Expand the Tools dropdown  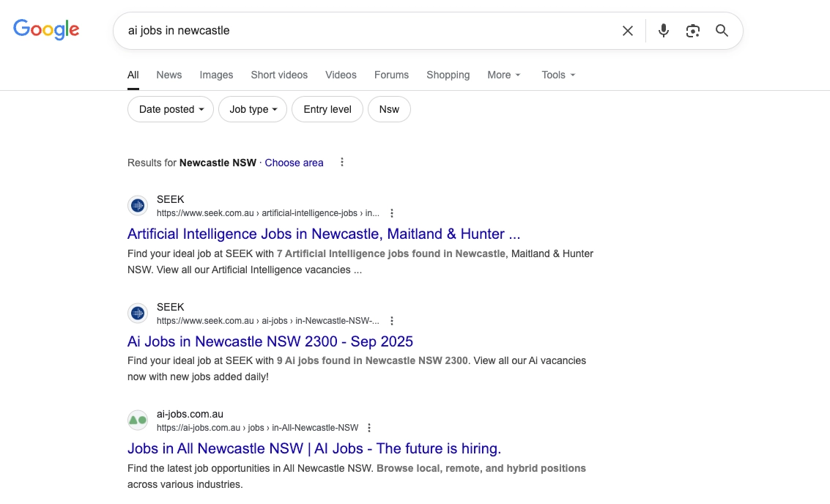click(x=558, y=75)
